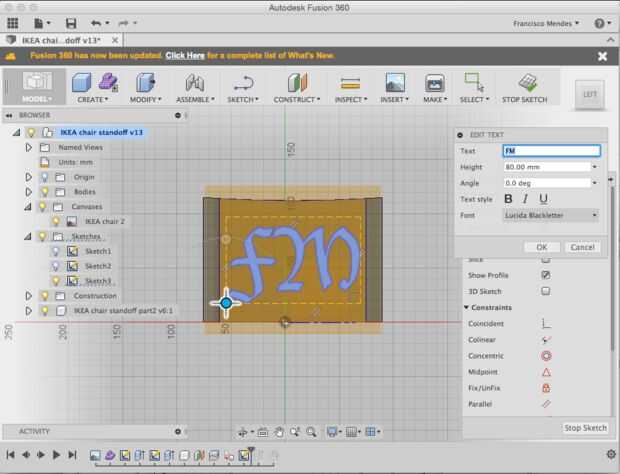Viewport: 620px width, 474px height.
Task: Click the Make 3D print icon
Action: pos(434,83)
